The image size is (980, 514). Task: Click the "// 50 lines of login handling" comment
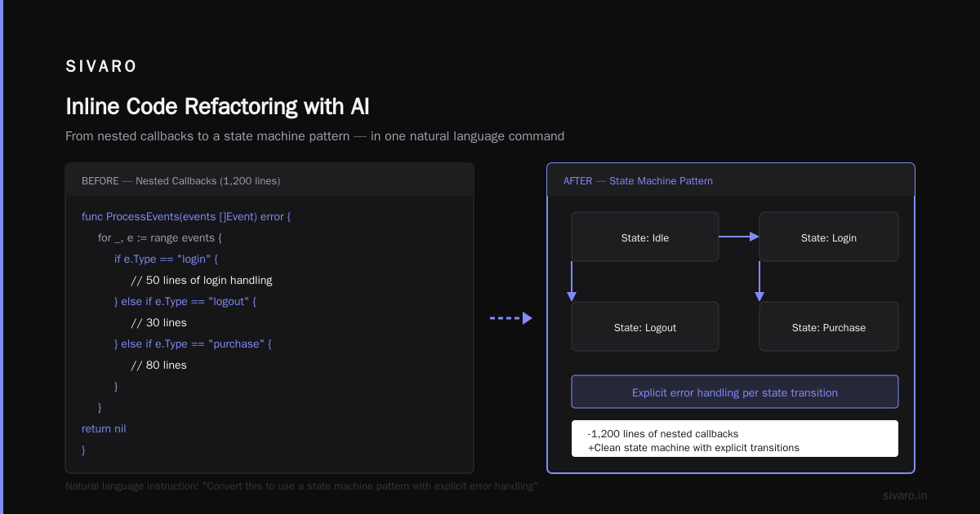(202, 280)
